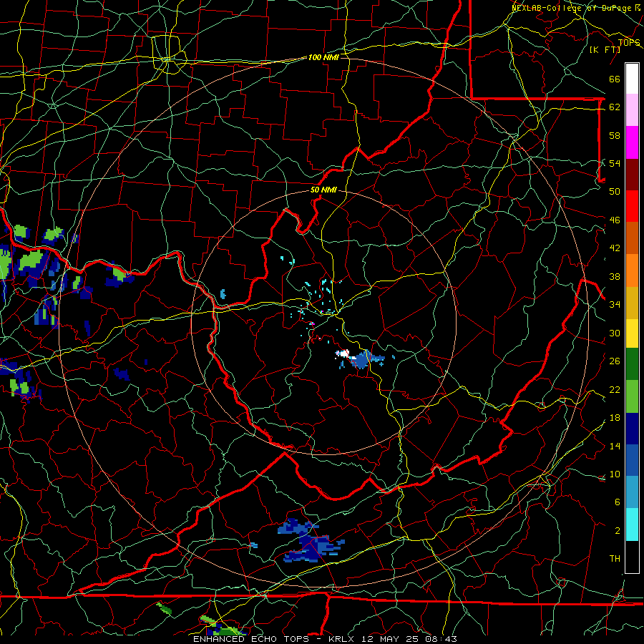The image size is (644, 644).
Task: Click the white color swatch beside 66
Action: pos(632,79)
